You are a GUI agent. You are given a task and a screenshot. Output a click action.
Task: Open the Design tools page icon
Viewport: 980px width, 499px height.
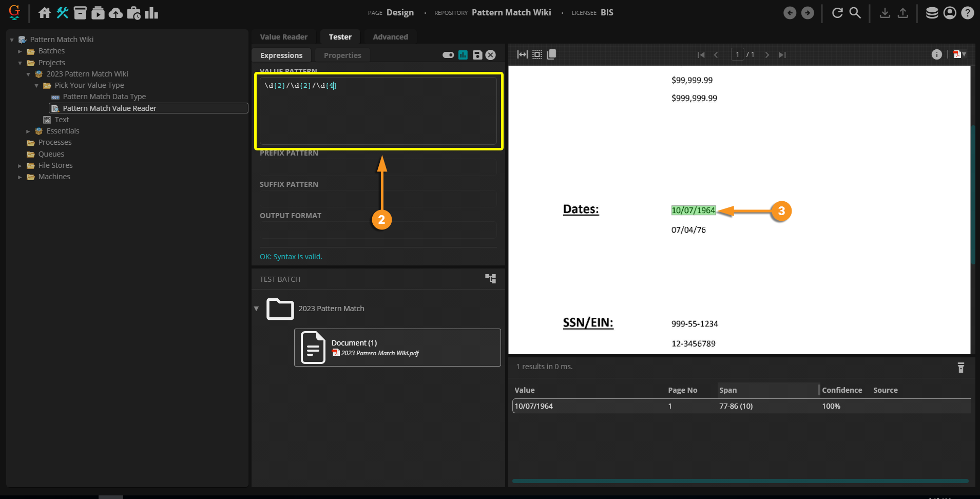(x=63, y=13)
